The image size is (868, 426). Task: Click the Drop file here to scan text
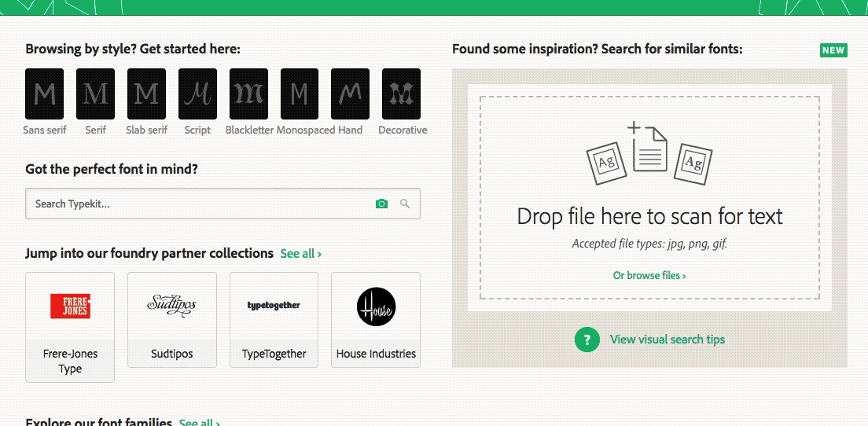click(x=649, y=216)
